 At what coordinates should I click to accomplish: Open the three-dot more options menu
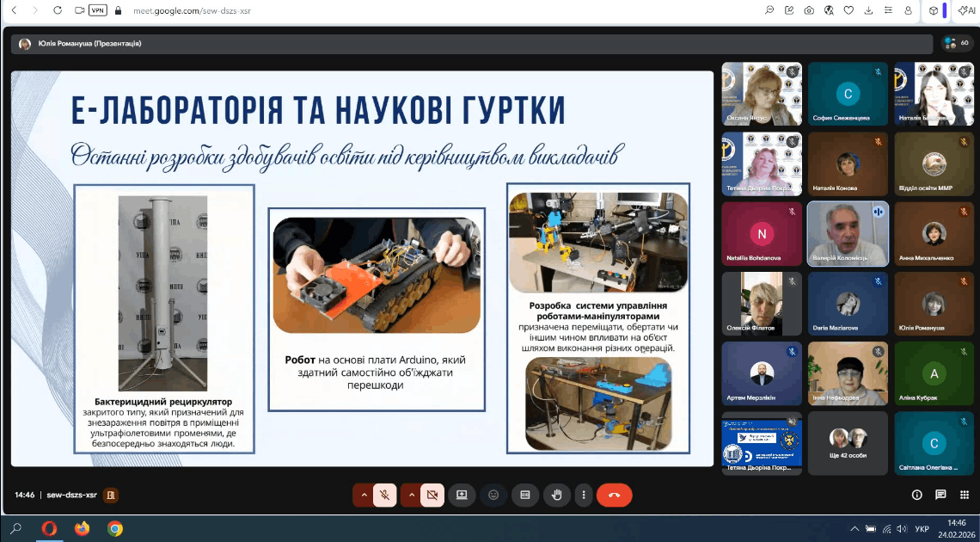pyautogui.click(x=584, y=495)
